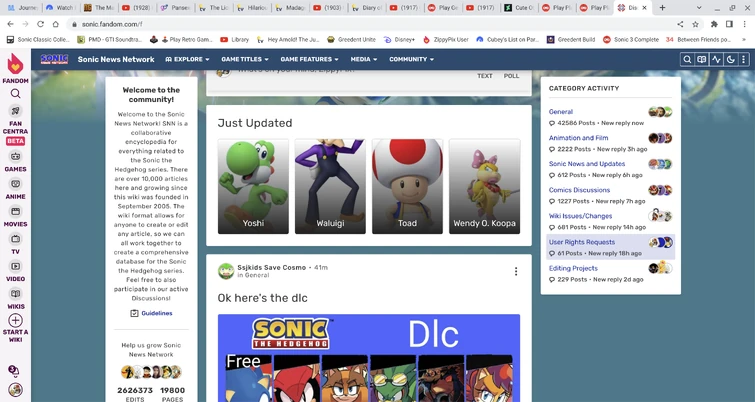The height and width of the screenshot is (402, 755).
Task: Open Editing Projects category
Action: 573,268
